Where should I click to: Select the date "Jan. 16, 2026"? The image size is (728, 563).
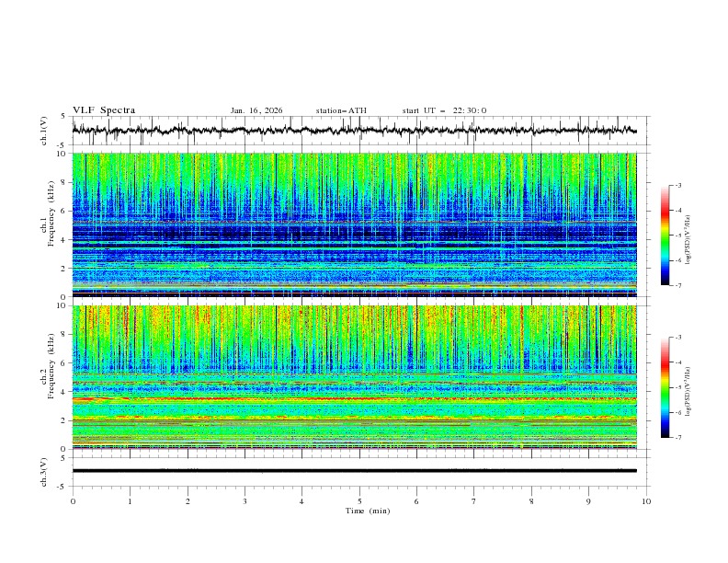[256, 110]
